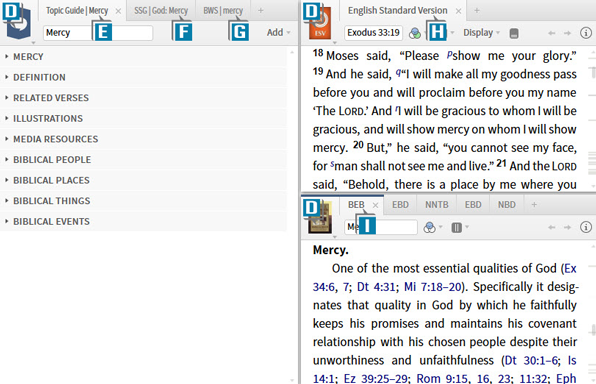Expand the RELATED VERSES section
The image size is (596, 384).
pos(144,98)
